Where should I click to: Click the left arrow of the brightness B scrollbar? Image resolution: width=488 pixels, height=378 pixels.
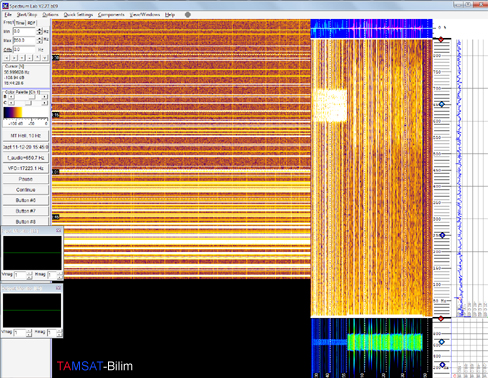click(11, 97)
